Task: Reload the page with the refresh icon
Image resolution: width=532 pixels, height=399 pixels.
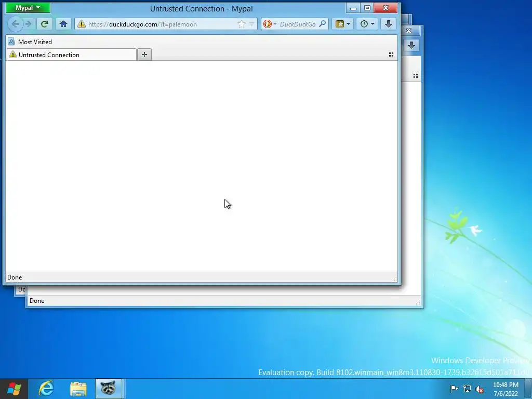Action: click(x=45, y=24)
